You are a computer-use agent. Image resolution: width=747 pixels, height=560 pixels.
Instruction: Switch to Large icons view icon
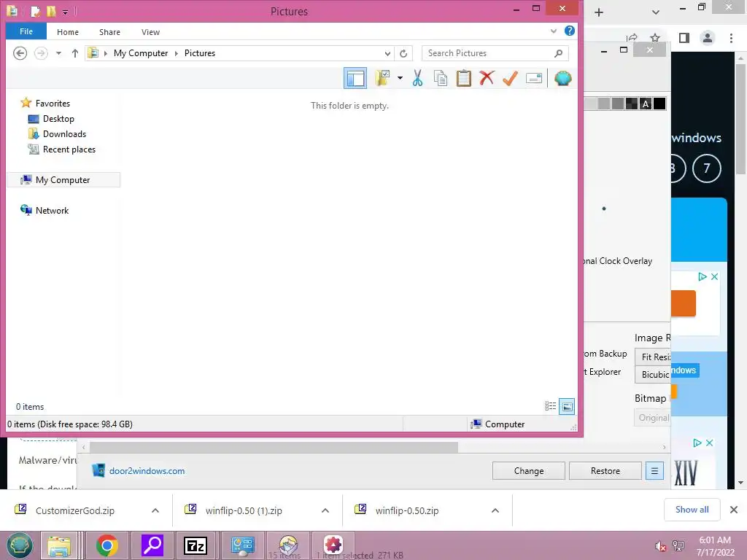tap(566, 406)
